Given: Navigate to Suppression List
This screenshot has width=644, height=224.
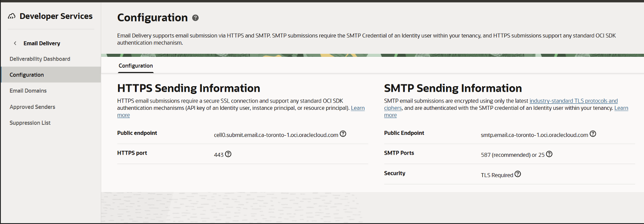Looking at the screenshot, I should (30, 123).
